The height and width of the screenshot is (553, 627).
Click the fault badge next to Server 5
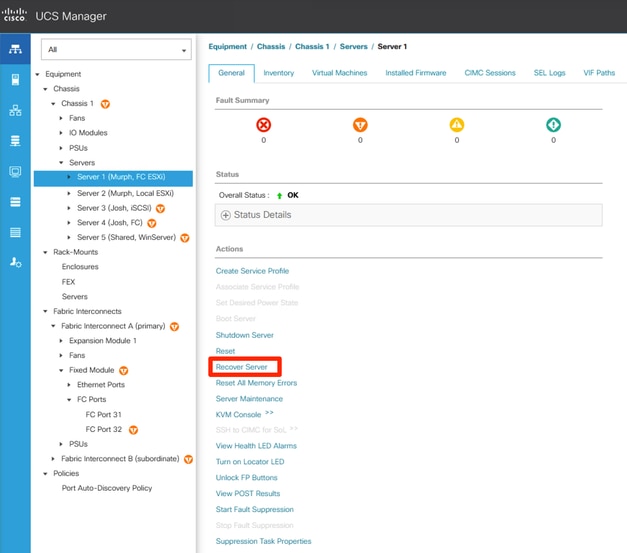(184, 238)
